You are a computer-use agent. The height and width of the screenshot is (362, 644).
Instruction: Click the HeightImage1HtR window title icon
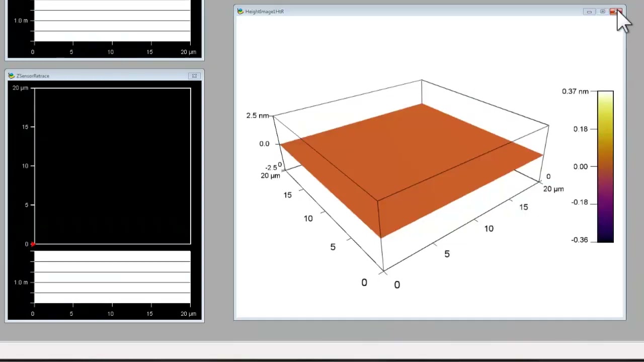pos(240,11)
